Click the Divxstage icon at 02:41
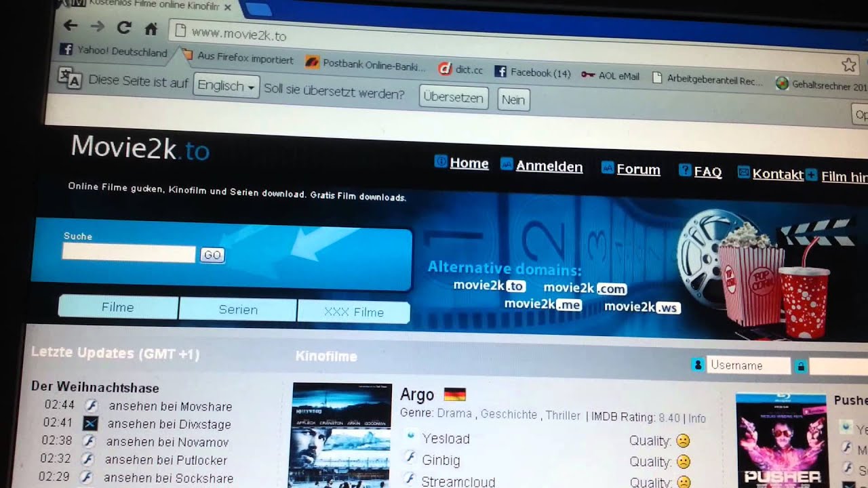The image size is (868, 488). pyautogui.click(x=90, y=424)
